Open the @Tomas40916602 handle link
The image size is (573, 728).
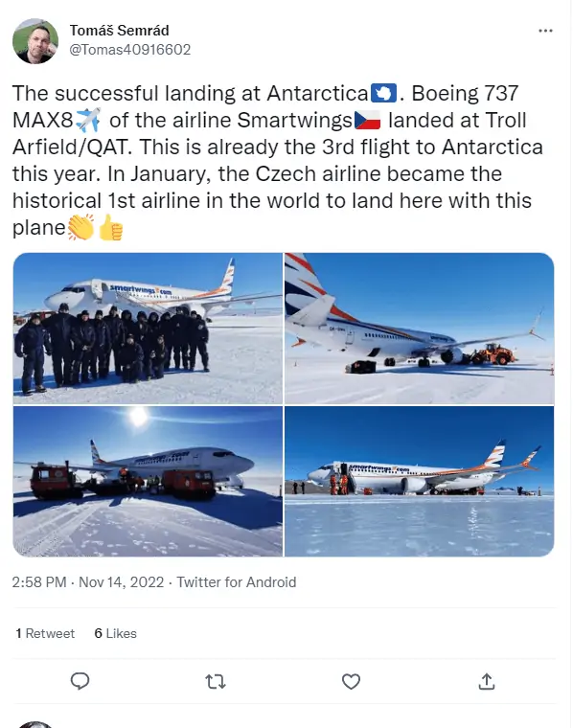tap(130, 49)
